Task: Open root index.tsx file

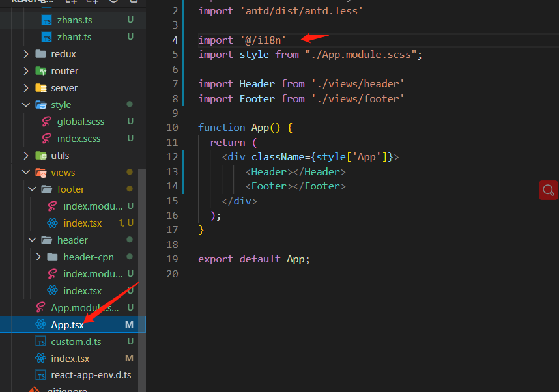Action: click(x=70, y=359)
